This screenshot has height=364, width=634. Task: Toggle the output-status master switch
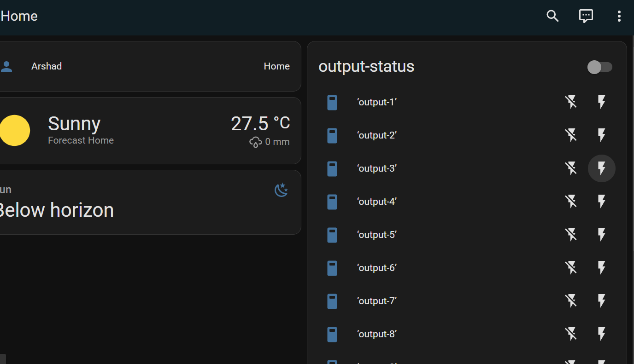(599, 67)
